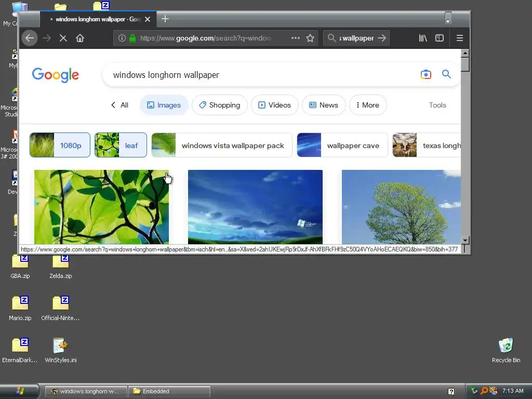Click the question mark tray icon
Screen dimensions: 532x399
[x=451, y=392]
